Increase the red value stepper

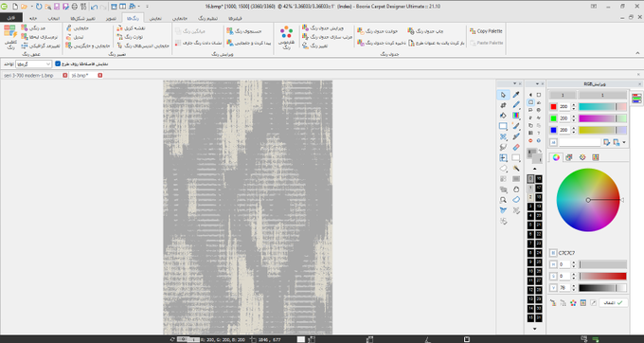pyautogui.click(x=574, y=105)
